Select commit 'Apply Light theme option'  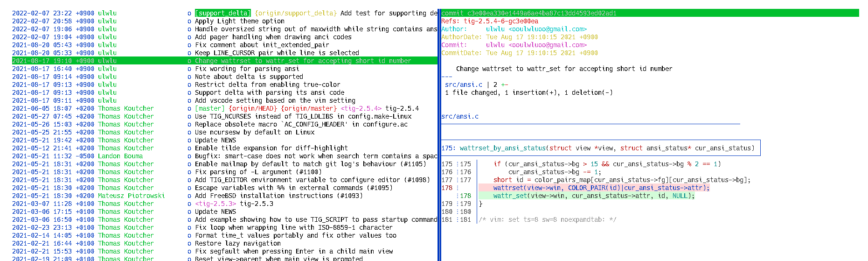pos(224,21)
